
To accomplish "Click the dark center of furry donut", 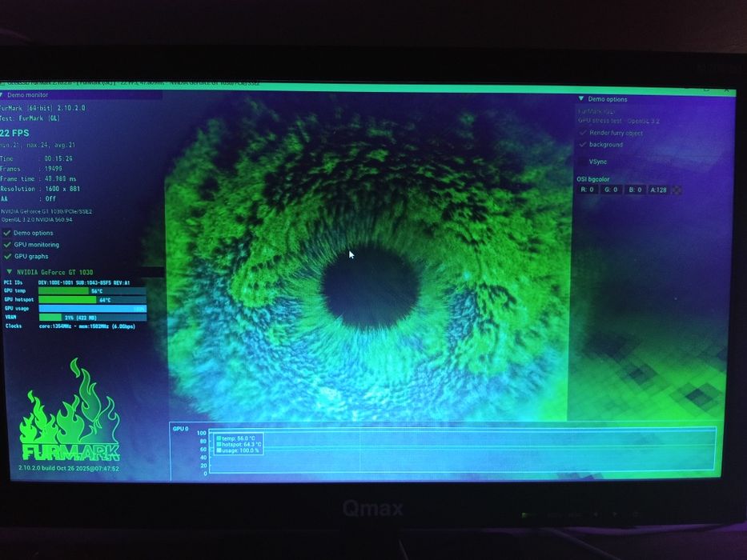I will tap(371, 287).
